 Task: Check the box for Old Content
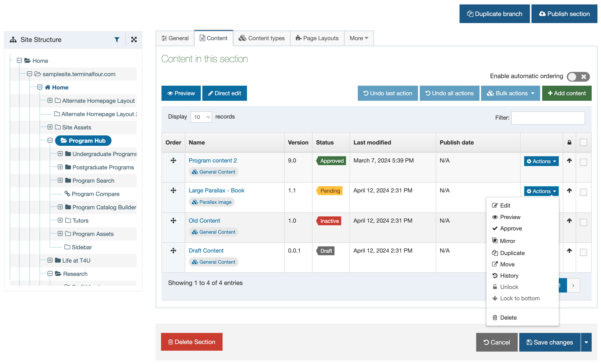(583, 222)
